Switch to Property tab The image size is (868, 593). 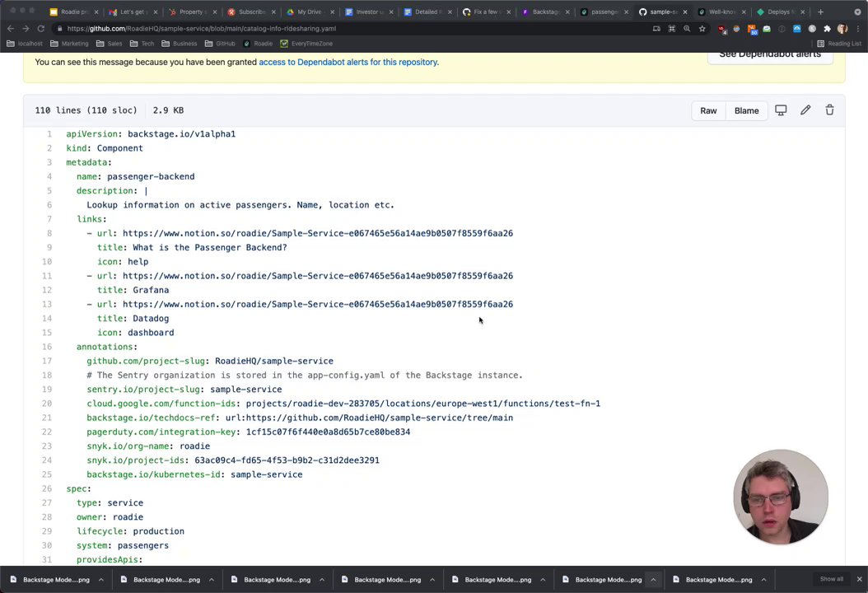point(192,12)
